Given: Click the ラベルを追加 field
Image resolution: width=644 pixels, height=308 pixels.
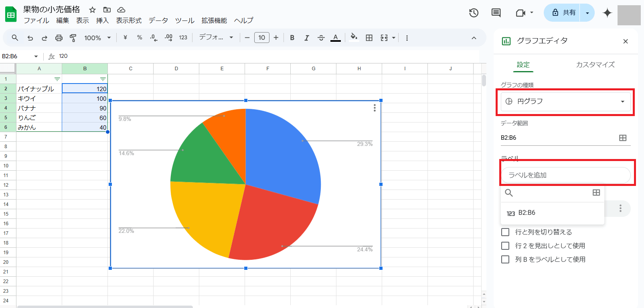Looking at the screenshot, I should click(x=565, y=175).
